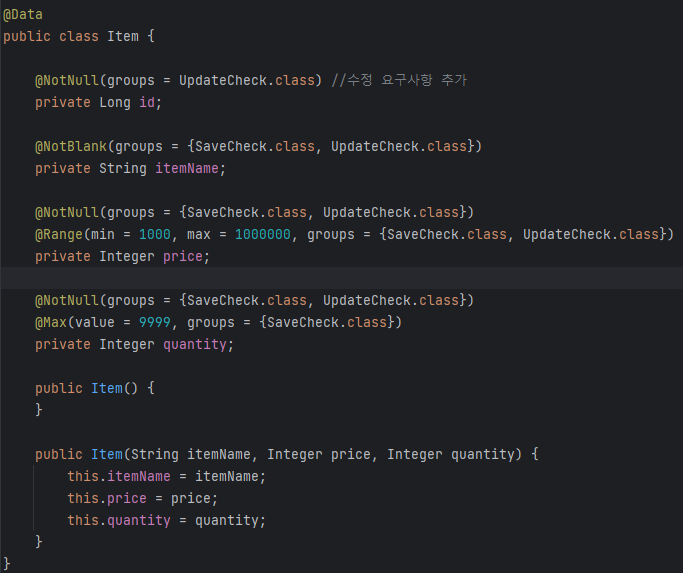Viewport: 683px width, 573px height.
Task: Click UpdateCheck.class in the @NotBlank line
Action: [399, 146]
